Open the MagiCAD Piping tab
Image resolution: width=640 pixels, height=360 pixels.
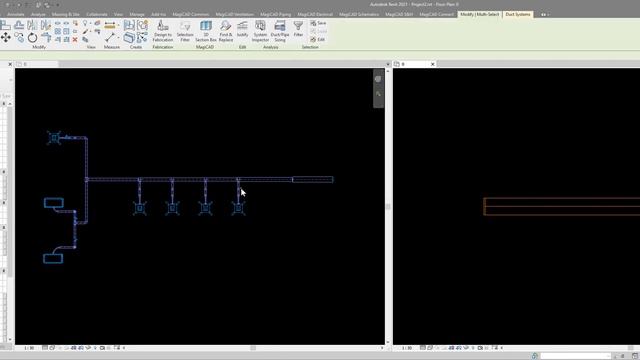point(276,14)
